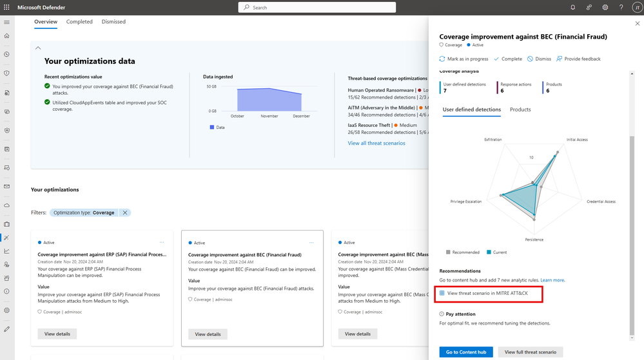The image size is (644, 360).
Task: Open the gear settings sidebar icon
Action: point(6,310)
